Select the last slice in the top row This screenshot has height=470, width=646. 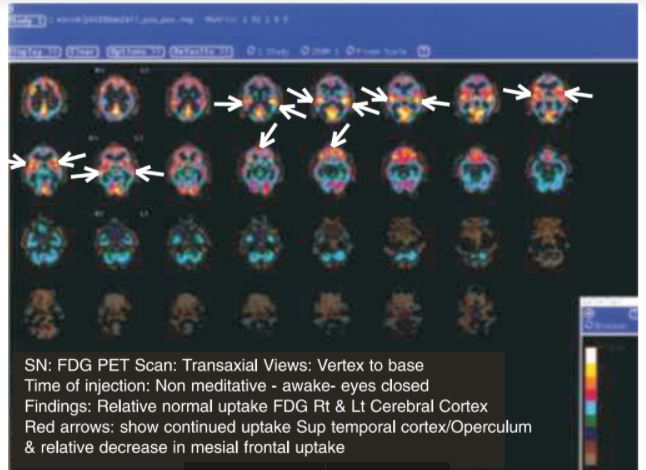[547, 99]
